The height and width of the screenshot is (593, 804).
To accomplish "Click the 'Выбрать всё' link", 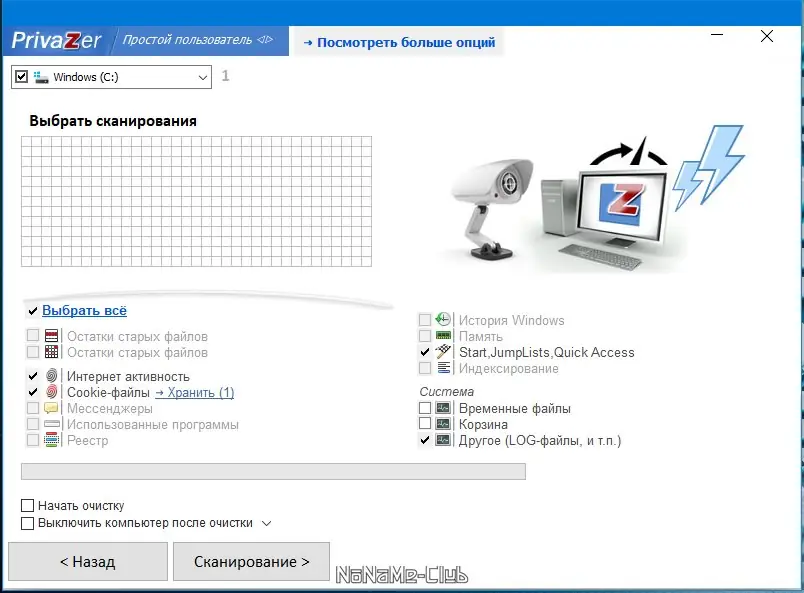I will click(84, 310).
